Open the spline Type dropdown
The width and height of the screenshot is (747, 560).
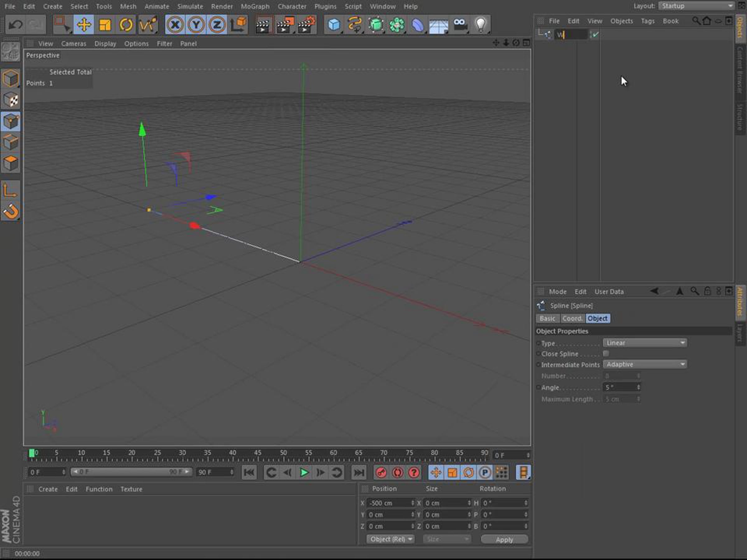(x=645, y=343)
